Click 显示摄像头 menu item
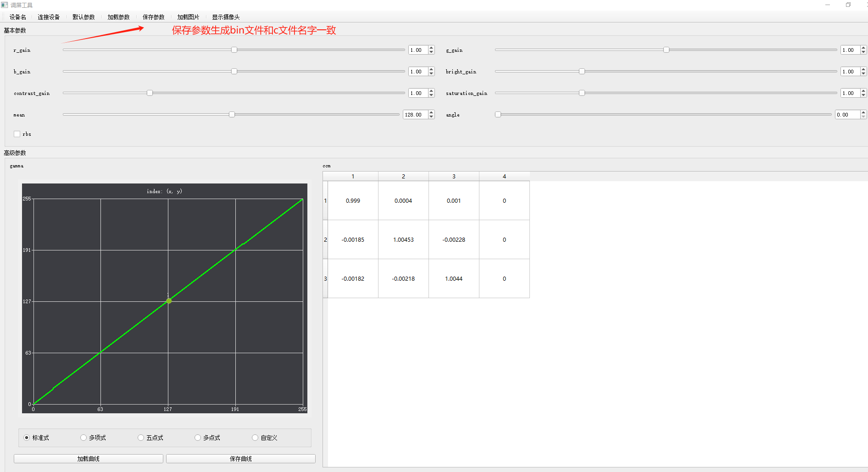 pyautogui.click(x=226, y=17)
